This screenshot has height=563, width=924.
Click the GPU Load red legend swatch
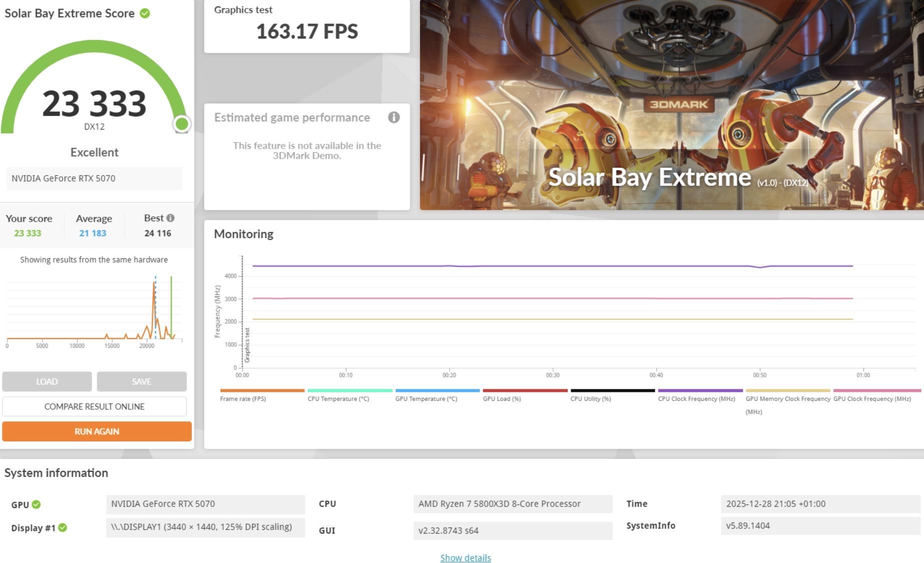point(525,391)
